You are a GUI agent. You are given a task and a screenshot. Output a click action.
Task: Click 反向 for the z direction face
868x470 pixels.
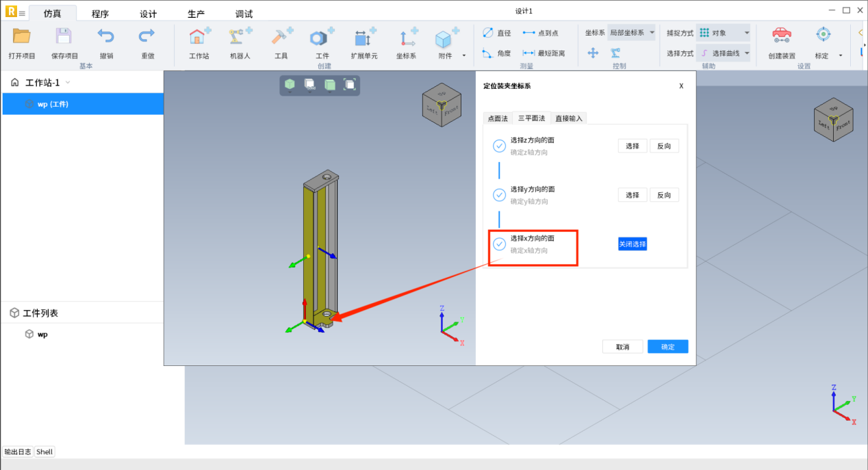point(664,146)
